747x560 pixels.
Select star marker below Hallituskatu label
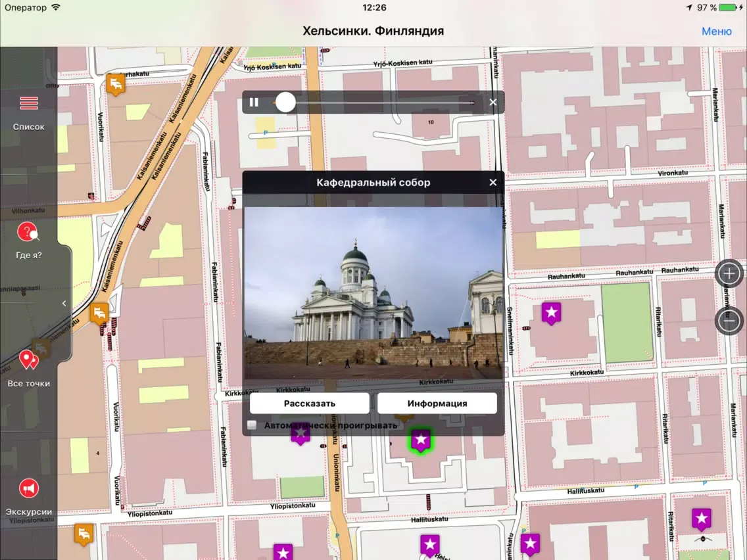click(429, 546)
